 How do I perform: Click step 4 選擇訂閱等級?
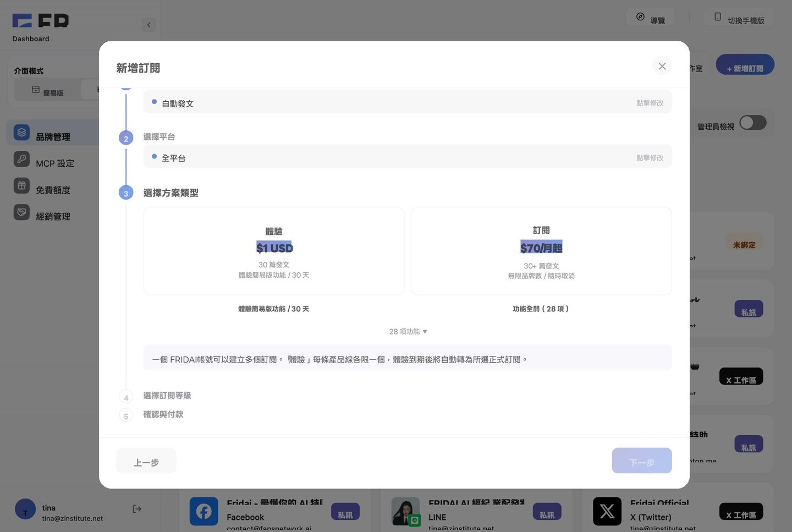pos(167,396)
